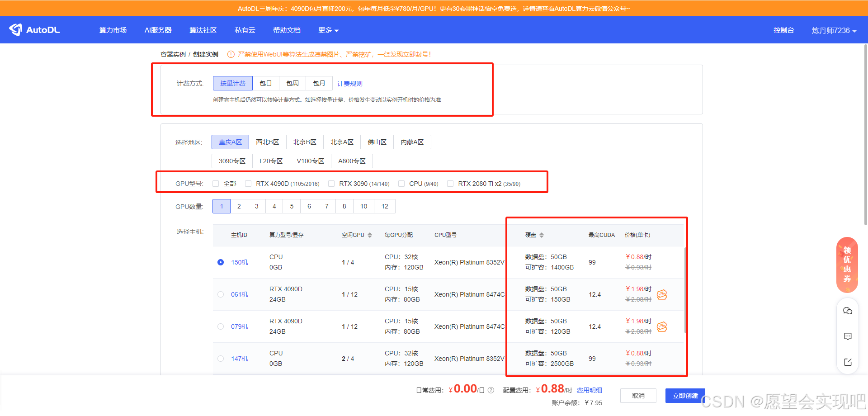Select region 佛山区
The width and height of the screenshot is (868, 416).
(x=377, y=142)
